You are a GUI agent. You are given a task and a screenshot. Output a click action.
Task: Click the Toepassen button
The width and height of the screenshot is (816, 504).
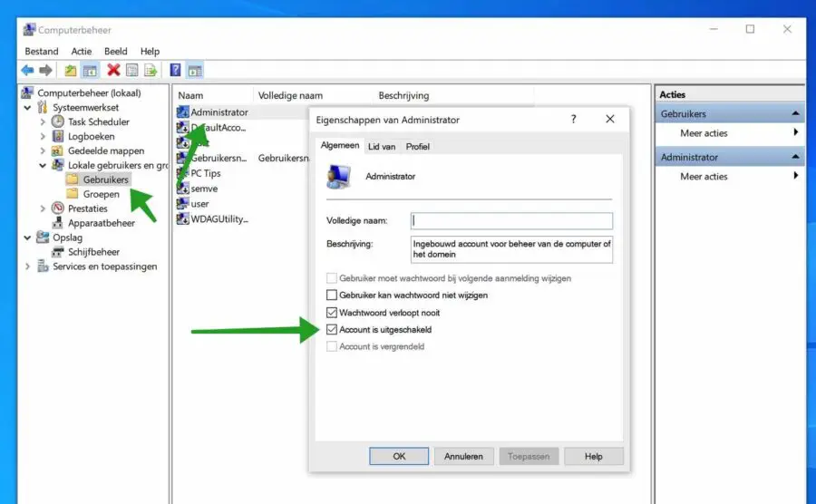(529, 456)
